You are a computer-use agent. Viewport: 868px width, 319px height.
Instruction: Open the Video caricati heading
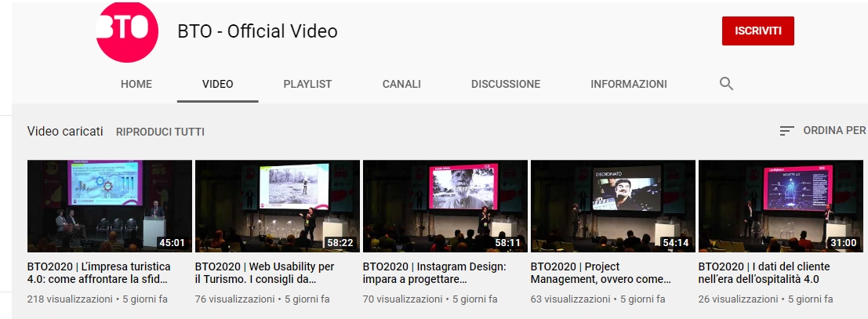[65, 131]
